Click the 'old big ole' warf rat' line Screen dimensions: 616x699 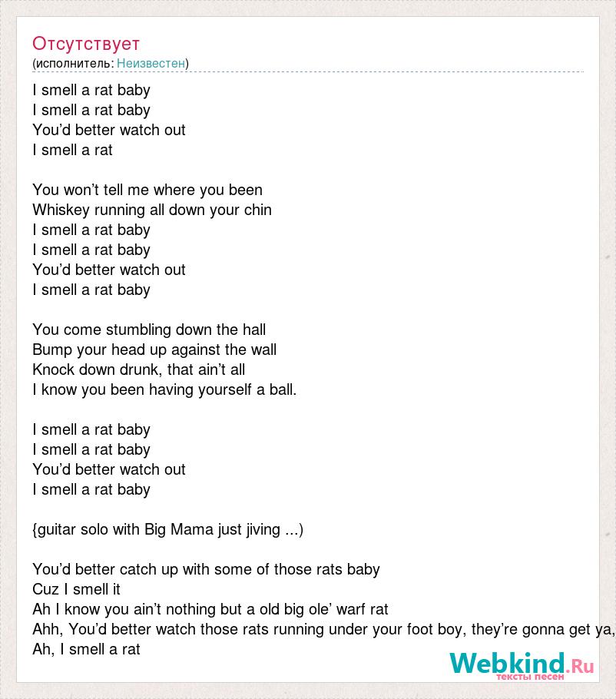coord(210,609)
